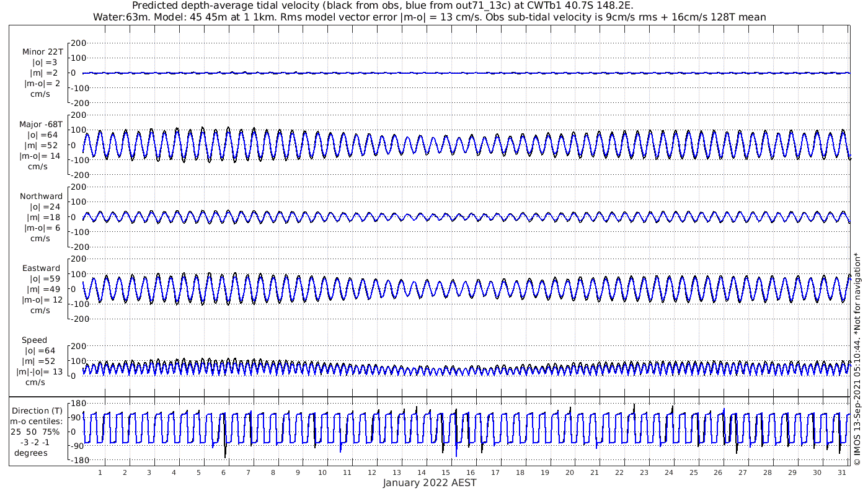Click day tick '15' on the time axis

(x=446, y=472)
